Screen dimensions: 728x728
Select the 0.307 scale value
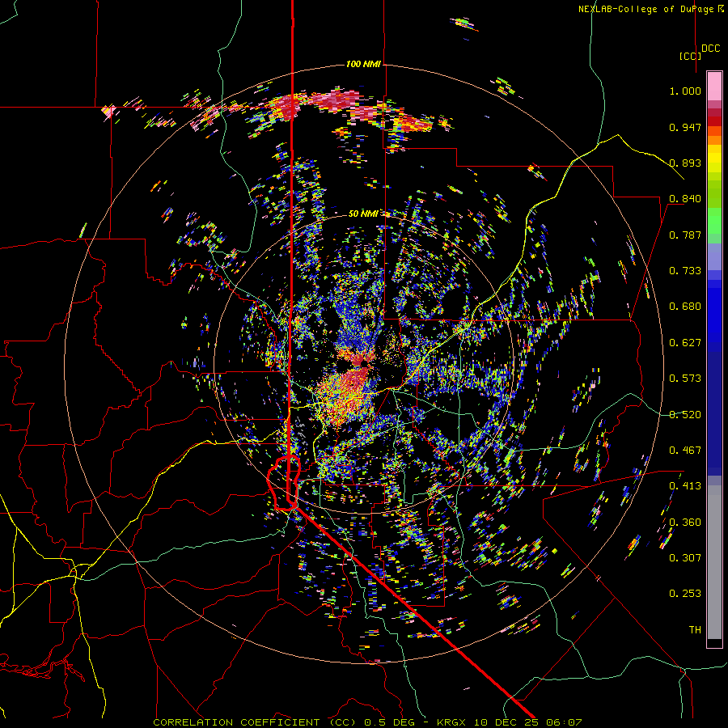coord(685,558)
